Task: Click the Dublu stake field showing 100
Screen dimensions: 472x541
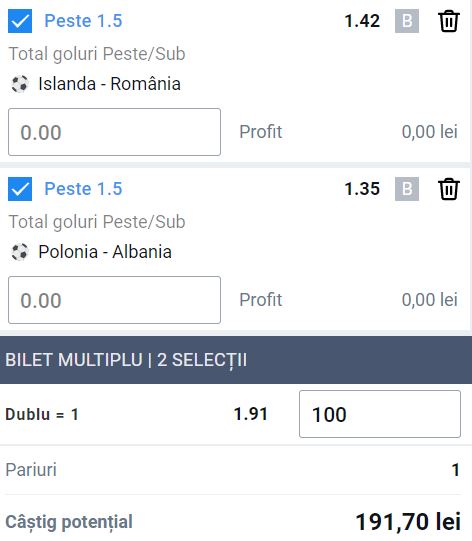Action: 380,414
